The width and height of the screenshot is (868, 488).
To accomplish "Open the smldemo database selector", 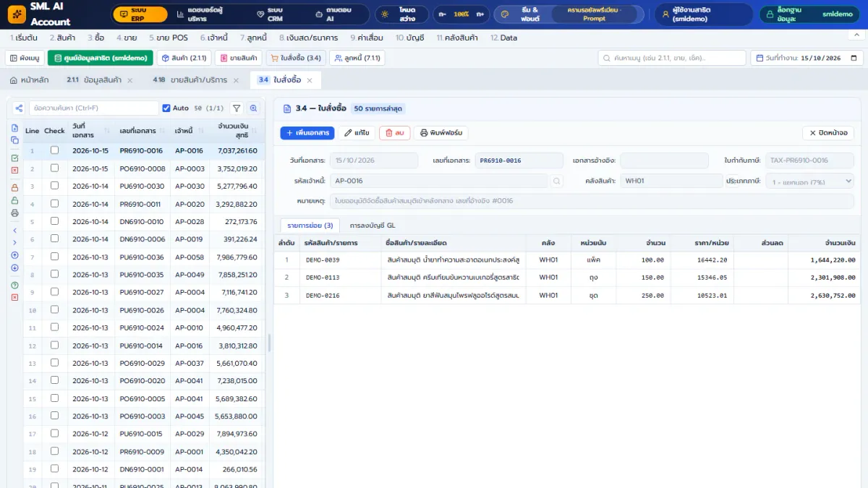I will coord(810,14).
